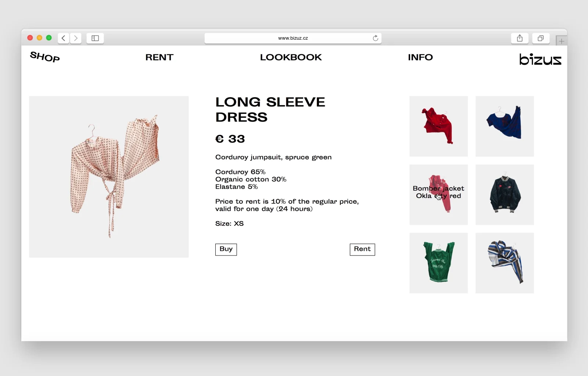Select the black bomber jacket thumbnail
The image size is (588, 376).
click(505, 195)
